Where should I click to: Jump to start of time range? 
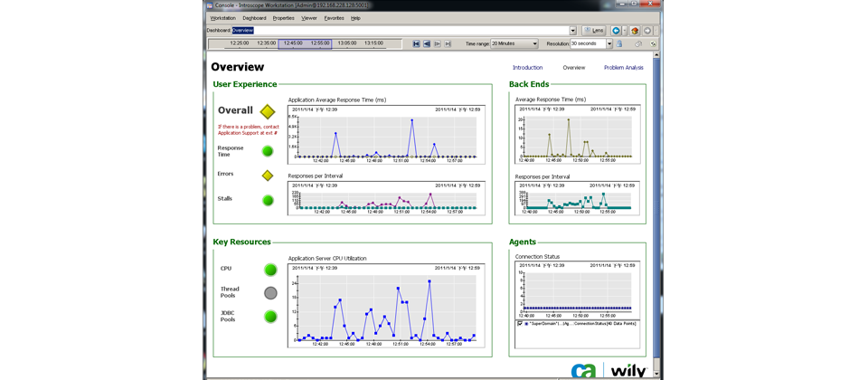[x=417, y=43]
